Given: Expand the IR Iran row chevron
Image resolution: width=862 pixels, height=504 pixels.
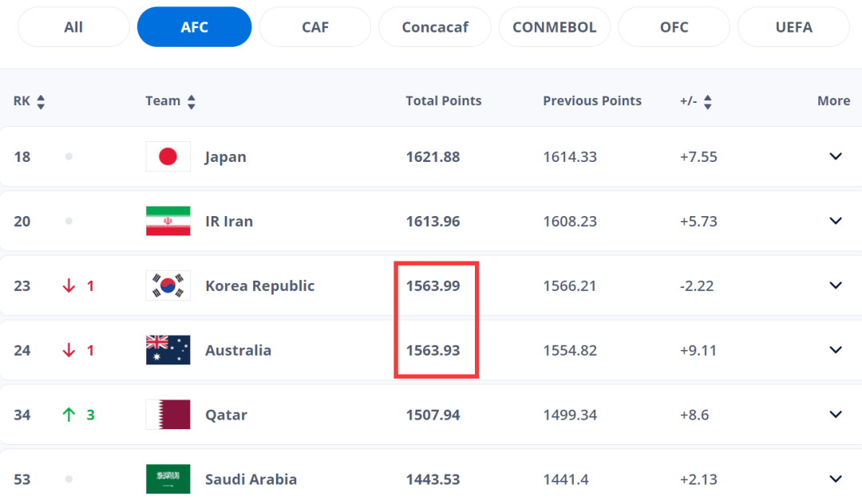Looking at the screenshot, I should [x=836, y=221].
